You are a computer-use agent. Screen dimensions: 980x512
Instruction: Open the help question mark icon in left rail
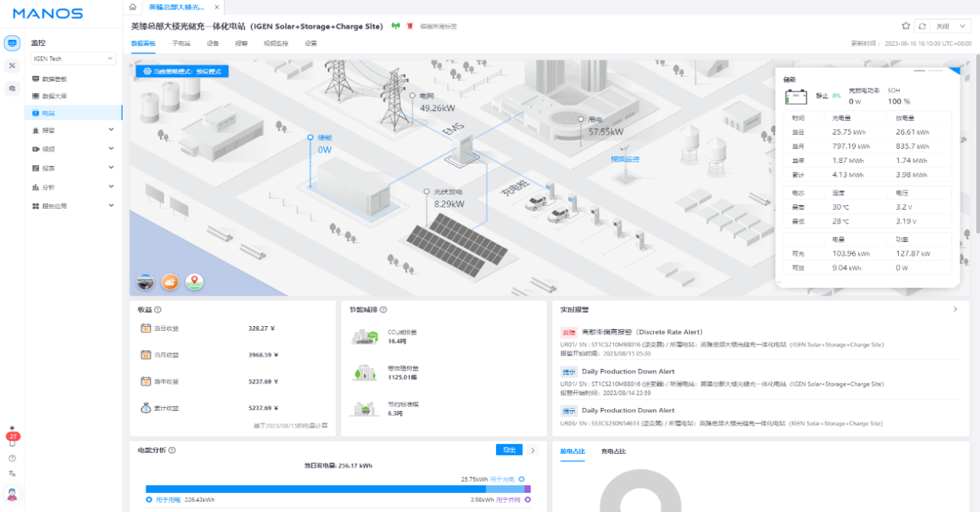(12, 458)
